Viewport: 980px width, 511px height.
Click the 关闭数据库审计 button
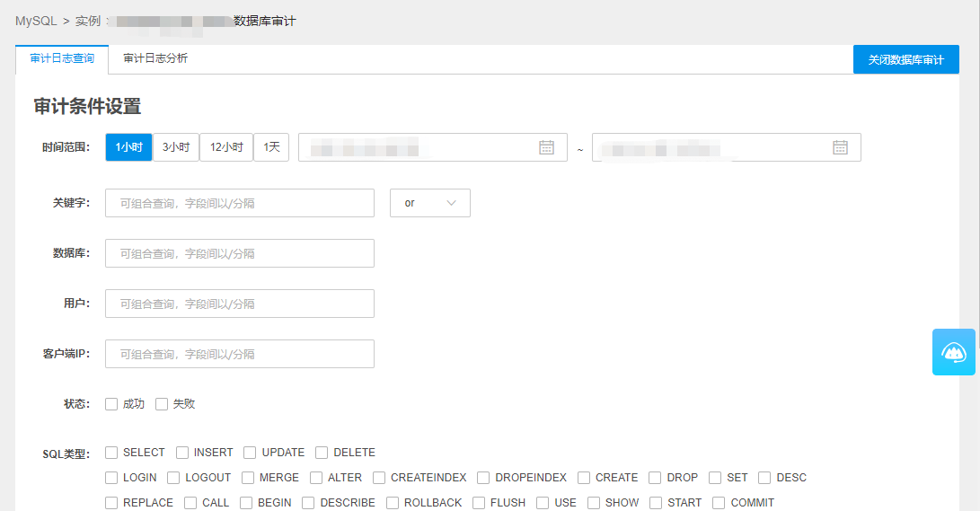pyautogui.click(x=905, y=60)
